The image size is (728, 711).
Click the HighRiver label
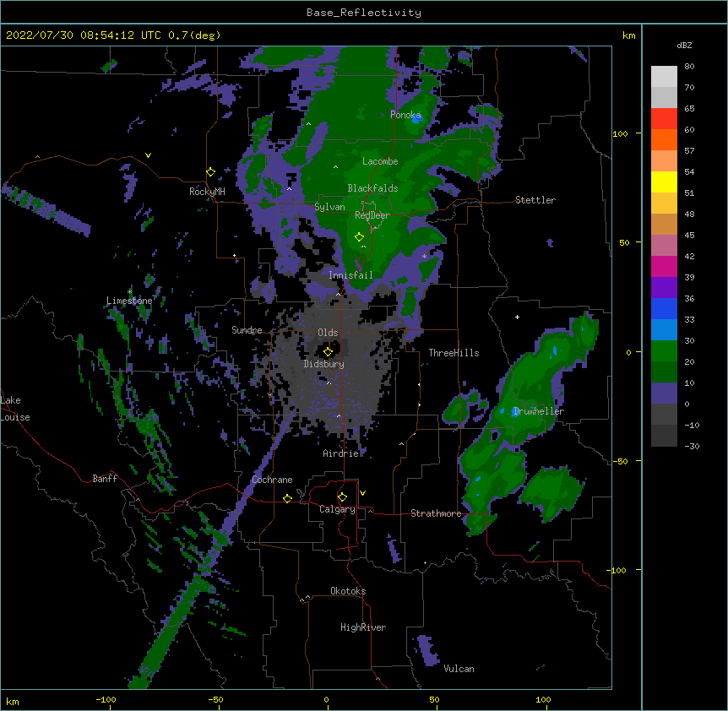363,627
